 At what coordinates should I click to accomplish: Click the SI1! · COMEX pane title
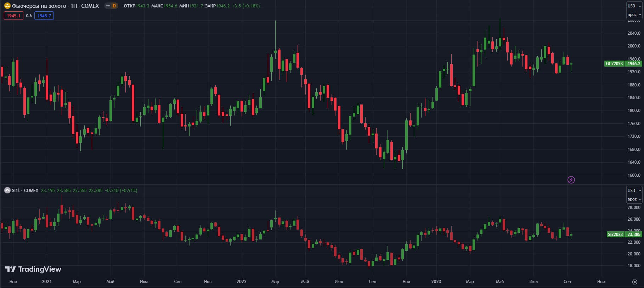coord(25,190)
